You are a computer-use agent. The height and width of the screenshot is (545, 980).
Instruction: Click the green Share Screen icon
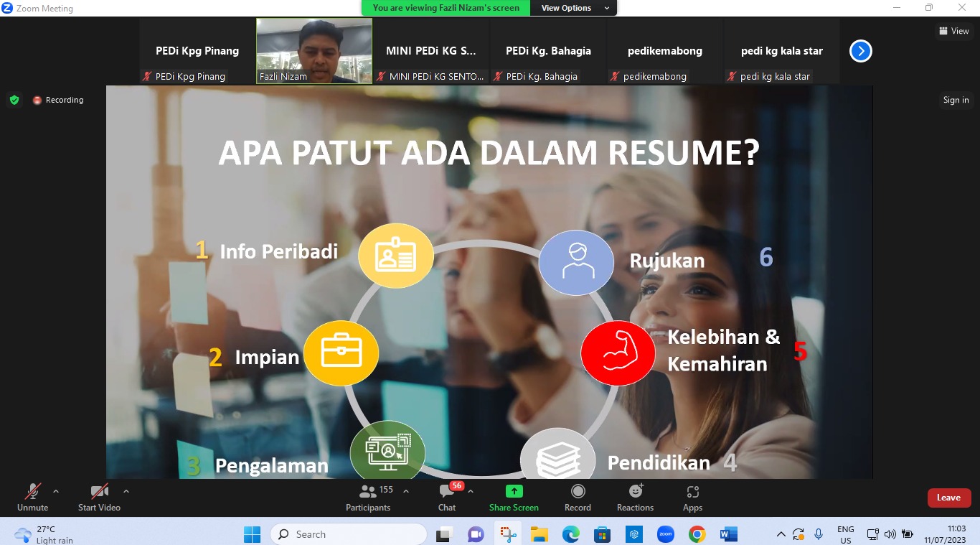pos(514,491)
